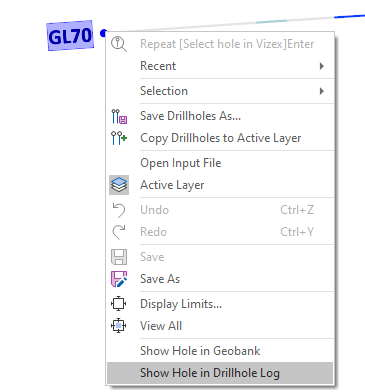This screenshot has height=392, width=365.
Task: Select Show Hole in Drillhole Log
Action: [x=220, y=373]
